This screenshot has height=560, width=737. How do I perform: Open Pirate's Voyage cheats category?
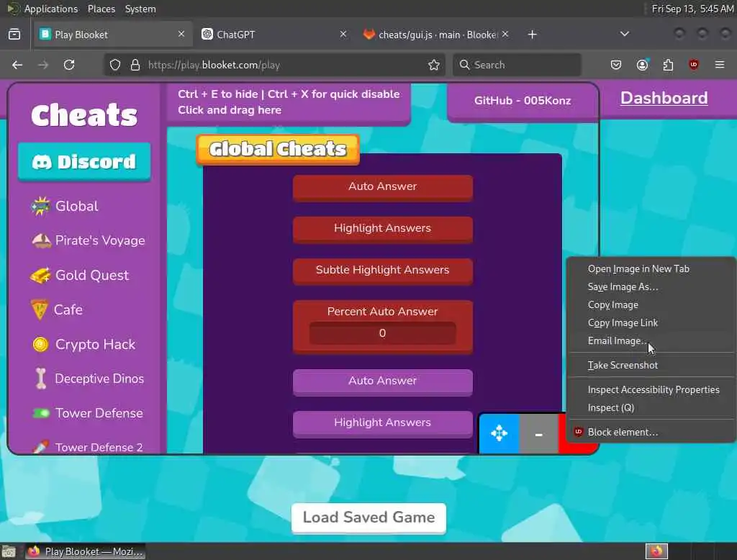(88, 240)
